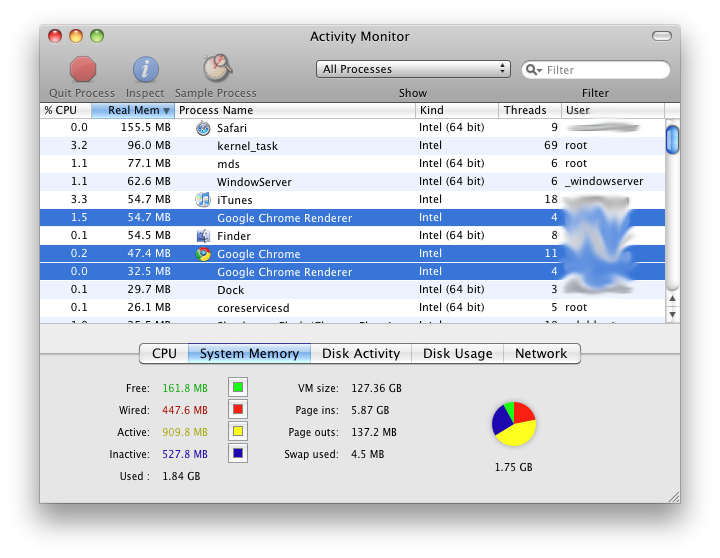Screen dimensions: 720x558
Task: Open the Disk Activity tab
Action: pyautogui.click(x=361, y=354)
